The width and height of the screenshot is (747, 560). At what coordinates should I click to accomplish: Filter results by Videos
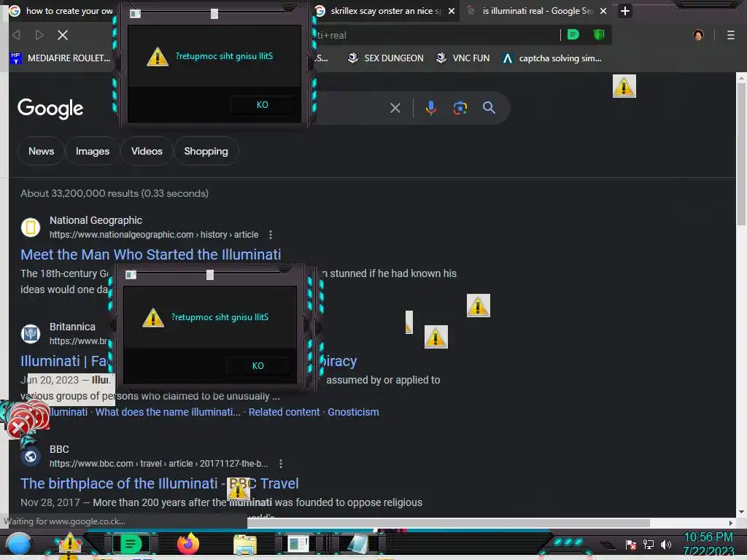coord(147,151)
